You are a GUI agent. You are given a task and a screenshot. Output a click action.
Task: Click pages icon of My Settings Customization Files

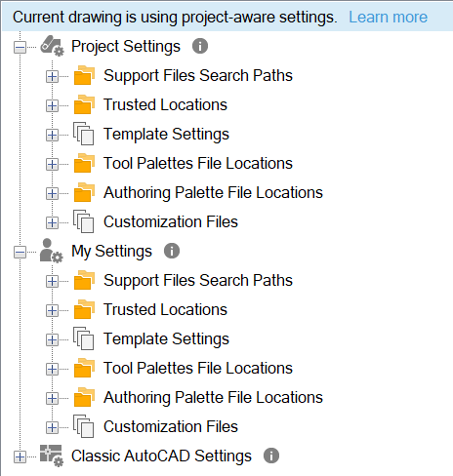pos(84,426)
